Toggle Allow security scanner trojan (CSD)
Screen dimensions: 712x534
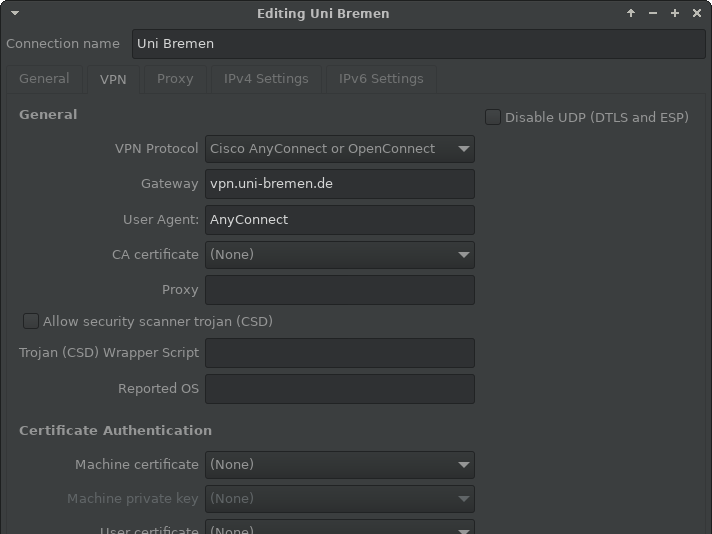pyautogui.click(x=31, y=321)
